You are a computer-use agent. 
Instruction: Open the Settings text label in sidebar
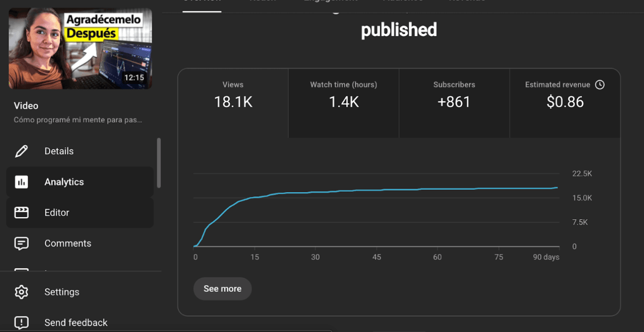(62, 292)
